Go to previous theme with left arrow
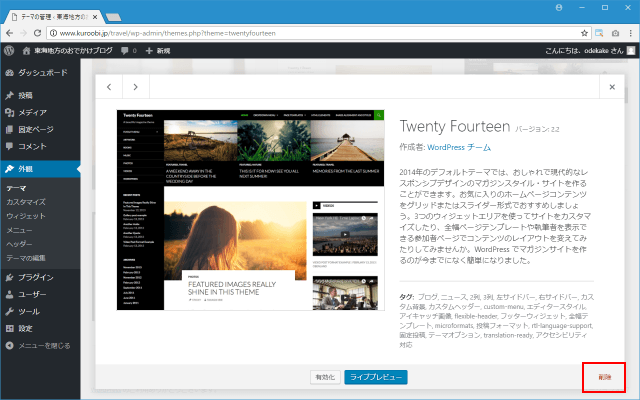Viewport: 640px width, 400px height. [x=109, y=87]
